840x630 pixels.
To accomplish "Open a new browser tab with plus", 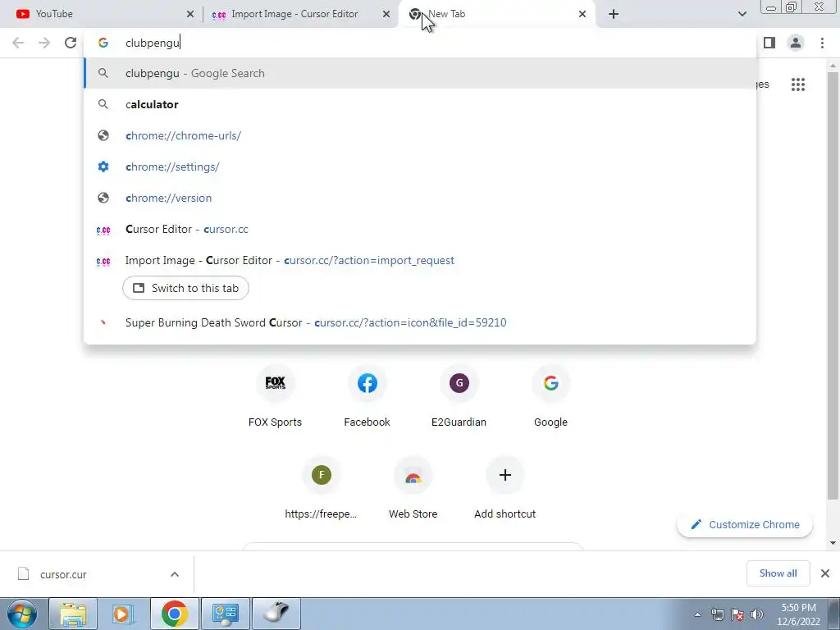I will pyautogui.click(x=614, y=15).
